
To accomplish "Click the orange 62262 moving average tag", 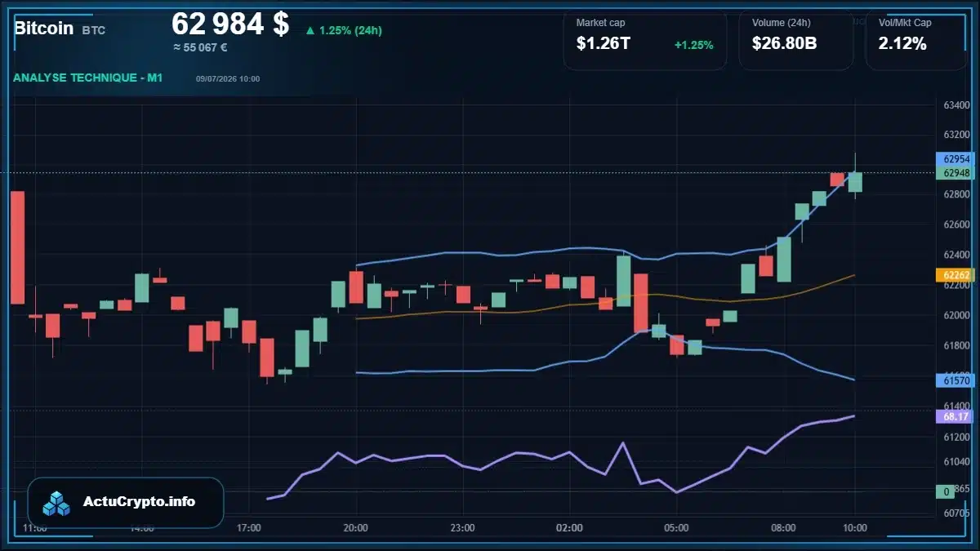I will pyautogui.click(x=953, y=275).
